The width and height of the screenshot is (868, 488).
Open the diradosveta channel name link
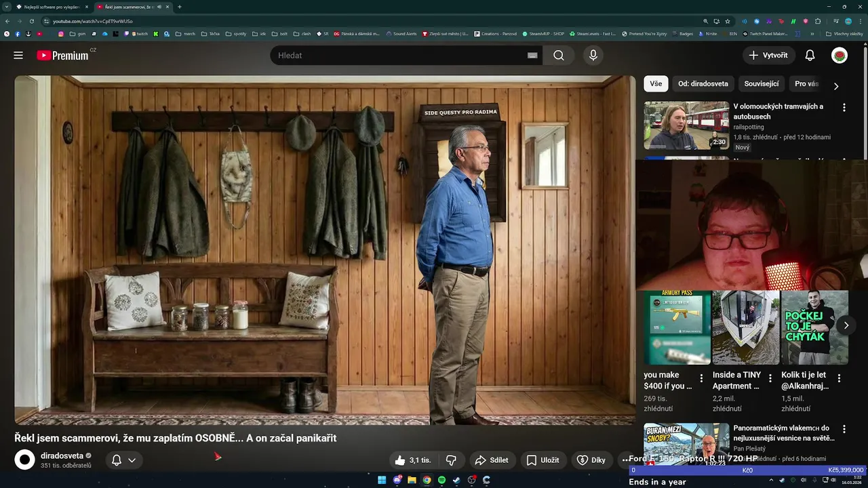click(62, 456)
